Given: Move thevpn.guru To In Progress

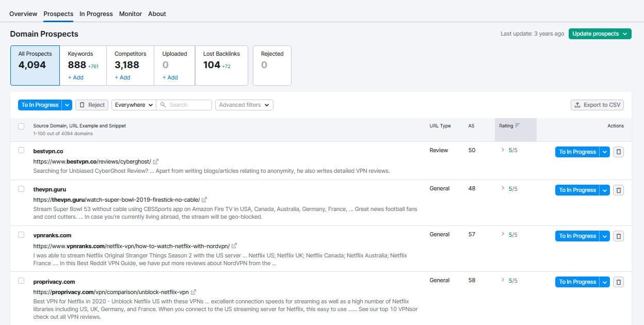Looking at the screenshot, I should click(577, 190).
